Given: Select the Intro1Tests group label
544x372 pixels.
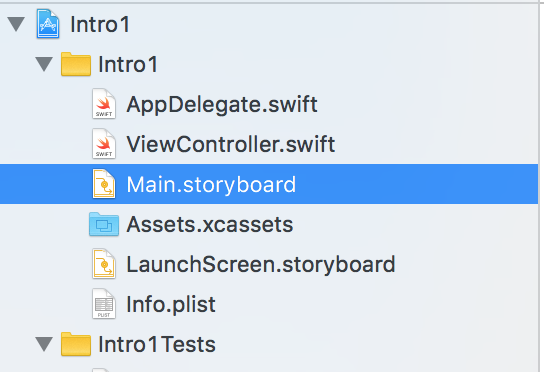Looking at the screenshot, I should coord(157,345).
